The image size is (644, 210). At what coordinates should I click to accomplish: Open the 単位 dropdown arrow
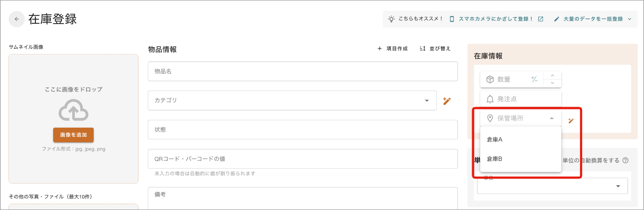pos(618,186)
